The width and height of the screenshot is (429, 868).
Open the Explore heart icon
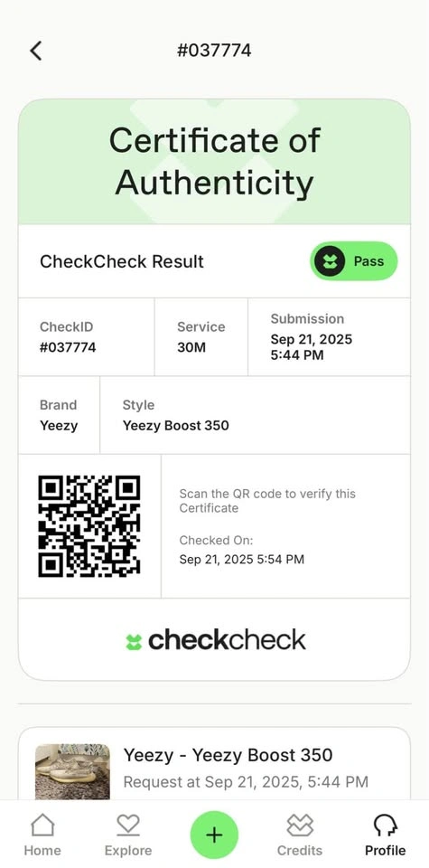click(127, 826)
